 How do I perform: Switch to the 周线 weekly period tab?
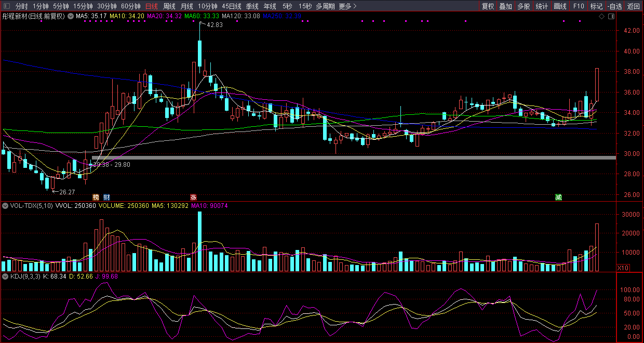pyautogui.click(x=169, y=7)
